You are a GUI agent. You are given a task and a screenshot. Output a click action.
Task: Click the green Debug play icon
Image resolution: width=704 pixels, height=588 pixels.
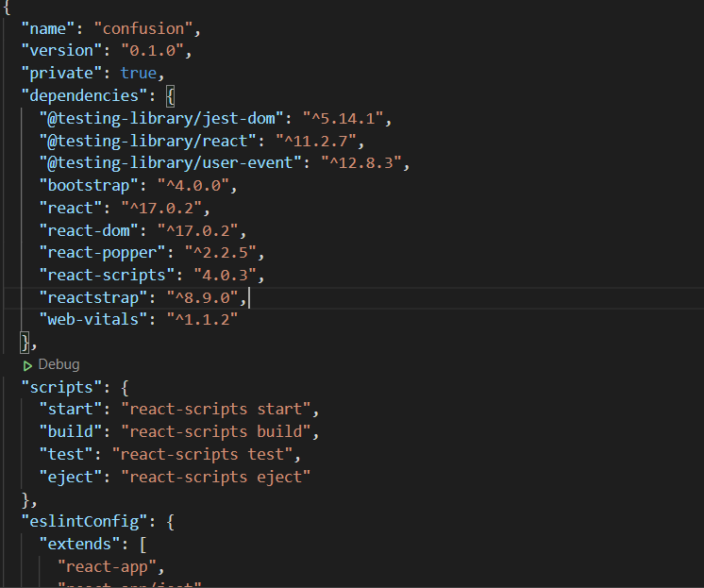(x=27, y=365)
